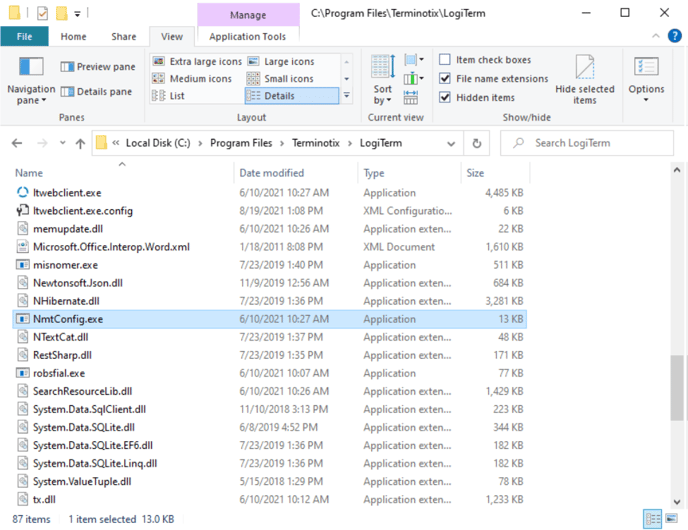Sort by Date modified column
The width and height of the screenshot is (688, 530).
pos(296,173)
